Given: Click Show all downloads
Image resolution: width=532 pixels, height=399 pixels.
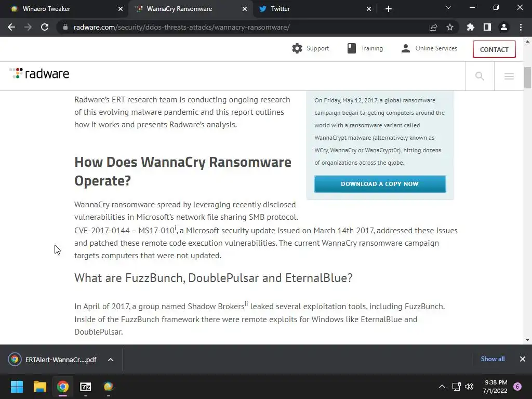Looking at the screenshot, I should pyautogui.click(x=493, y=359).
